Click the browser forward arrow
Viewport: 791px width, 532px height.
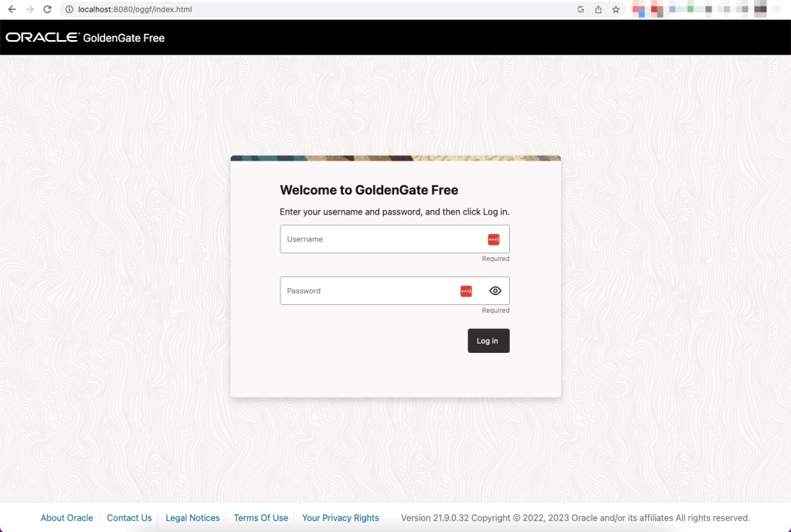pyautogui.click(x=29, y=9)
